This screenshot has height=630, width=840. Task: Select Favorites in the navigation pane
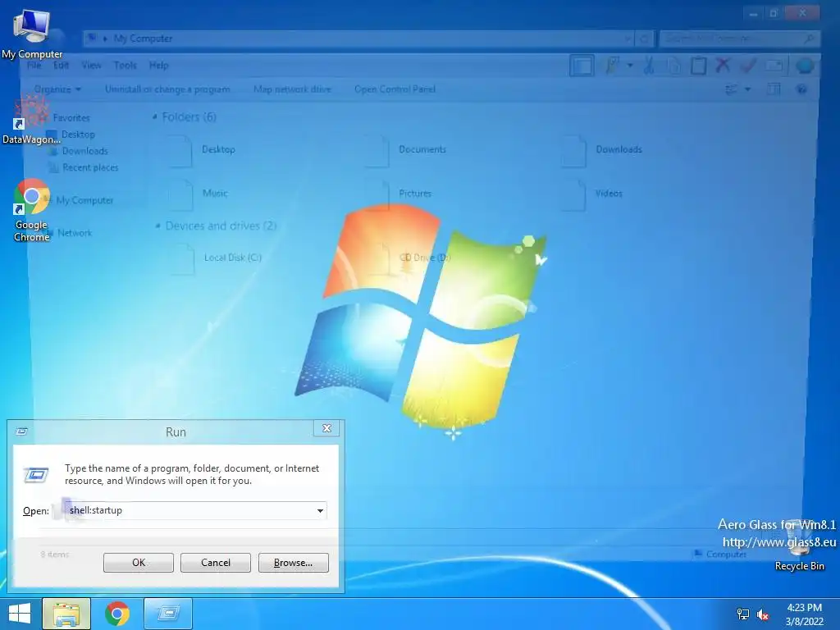pyautogui.click(x=71, y=118)
